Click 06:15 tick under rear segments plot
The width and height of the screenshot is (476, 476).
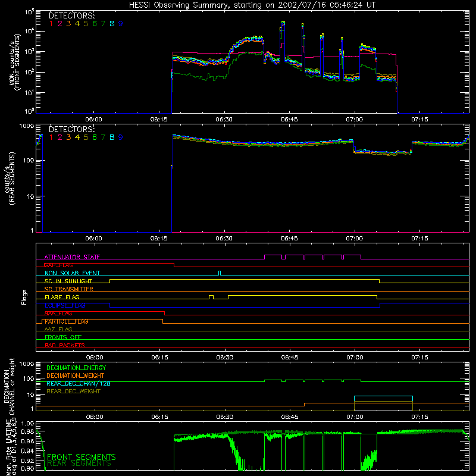point(159,239)
